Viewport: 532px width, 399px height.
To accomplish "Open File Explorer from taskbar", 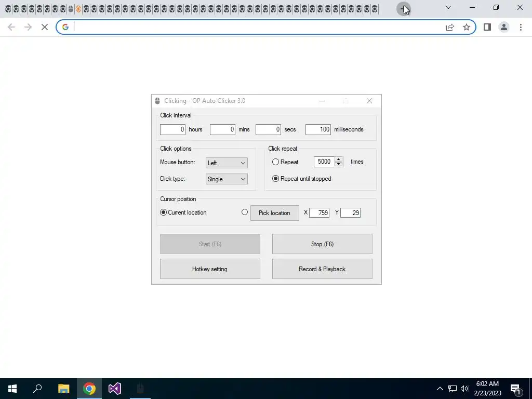I will pyautogui.click(x=63, y=389).
